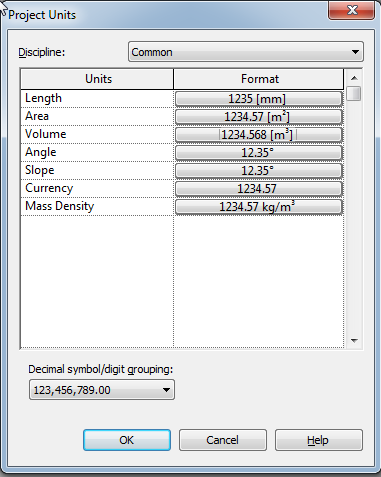The width and height of the screenshot is (381, 477).
Task: Open the Help button
Action: click(318, 440)
